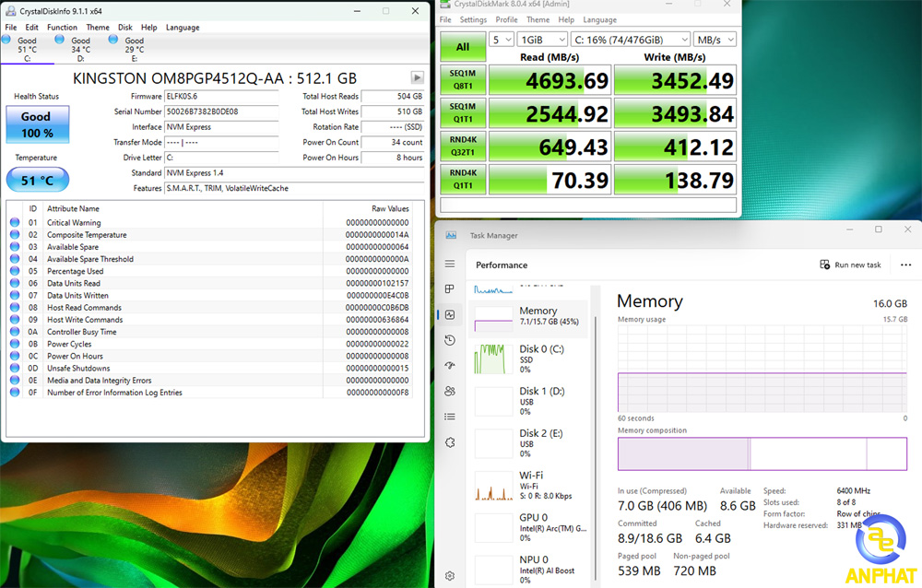Click Power Cycles status circle icon
The height and width of the screenshot is (588, 922).
[x=15, y=344]
